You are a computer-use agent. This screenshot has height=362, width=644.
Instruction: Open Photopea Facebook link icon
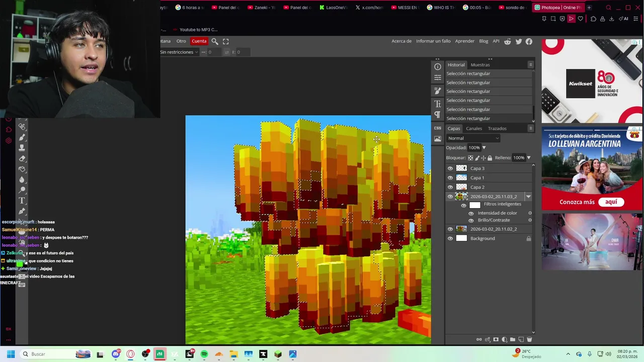[x=529, y=41]
